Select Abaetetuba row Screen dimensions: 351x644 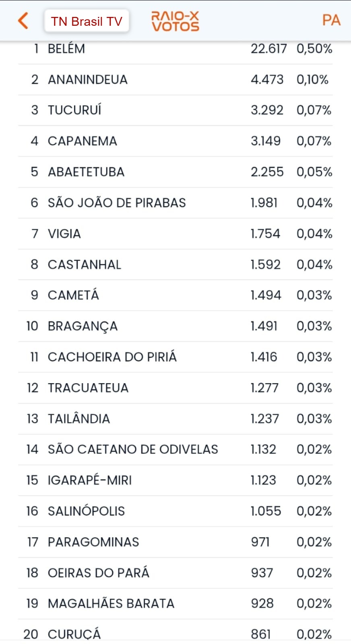point(175,172)
